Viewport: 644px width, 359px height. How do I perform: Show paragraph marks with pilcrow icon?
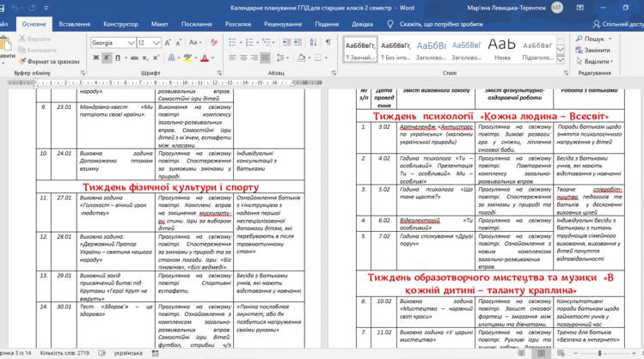coord(328,42)
